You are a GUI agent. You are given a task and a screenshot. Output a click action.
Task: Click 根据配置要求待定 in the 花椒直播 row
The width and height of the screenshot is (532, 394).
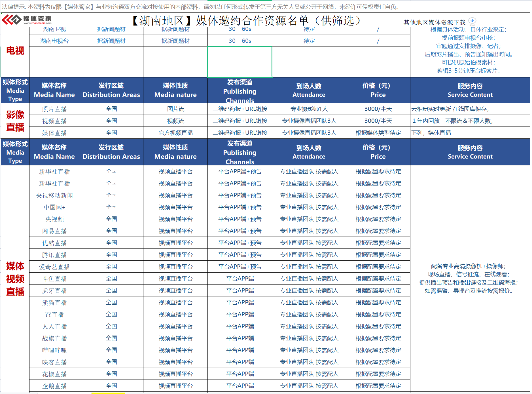click(x=378, y=374)
